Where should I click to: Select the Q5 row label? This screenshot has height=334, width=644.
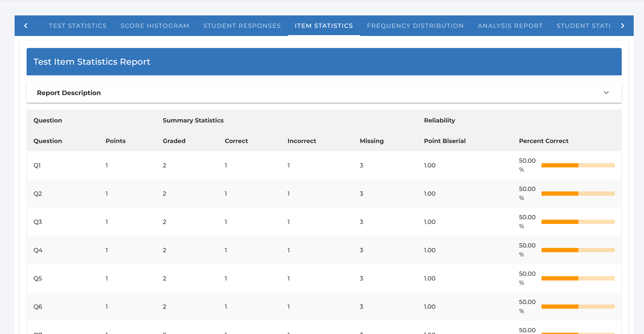click(x=38, y=278)
